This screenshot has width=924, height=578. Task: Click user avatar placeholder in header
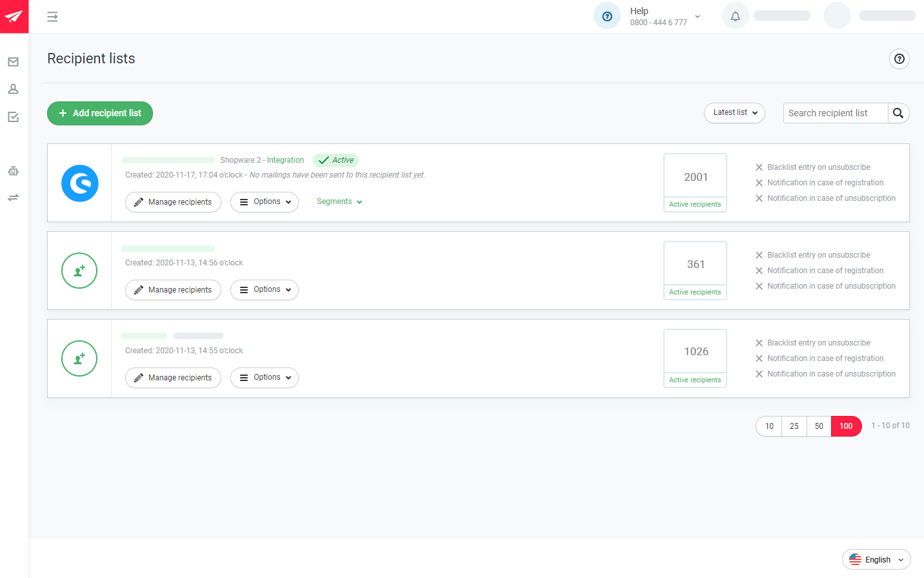[837, 15]
